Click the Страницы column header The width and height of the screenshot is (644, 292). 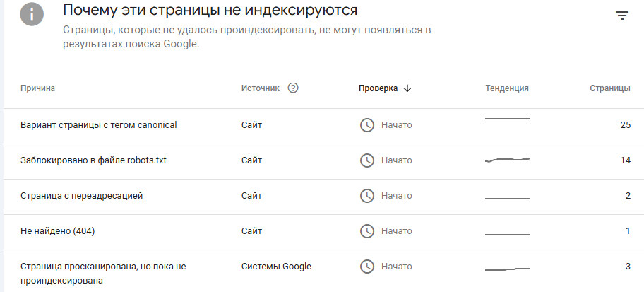click(610, 88)
